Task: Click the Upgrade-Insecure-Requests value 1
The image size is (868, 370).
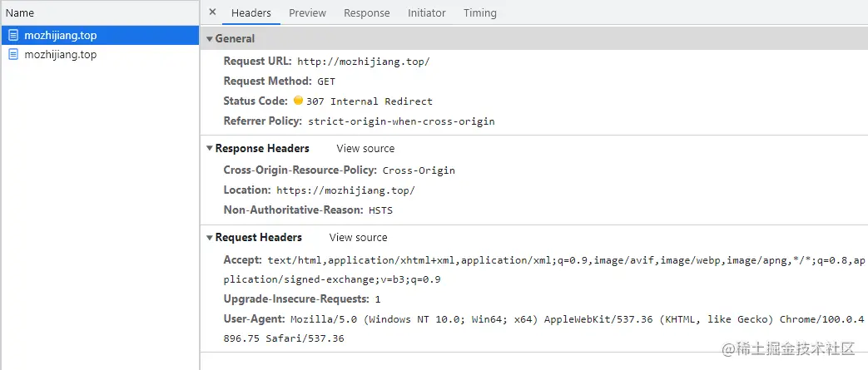Action: click(378, 299)
